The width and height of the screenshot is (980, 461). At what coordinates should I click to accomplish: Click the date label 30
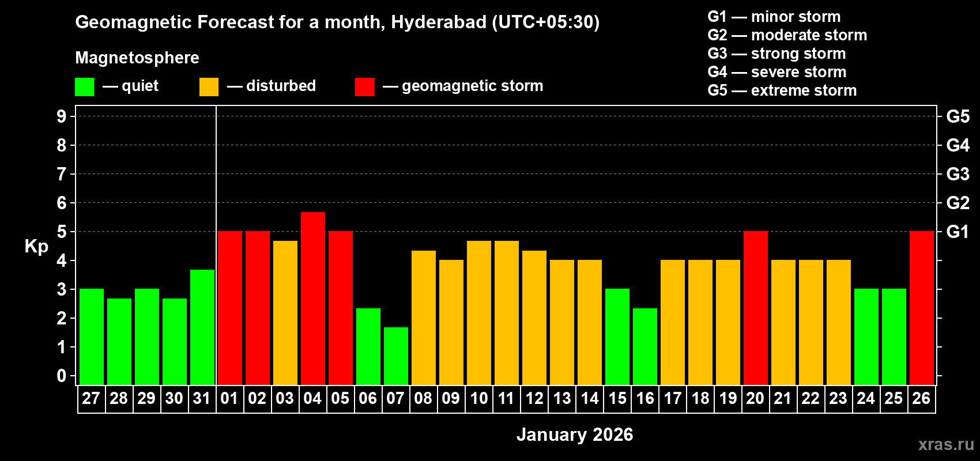(174, 398)
